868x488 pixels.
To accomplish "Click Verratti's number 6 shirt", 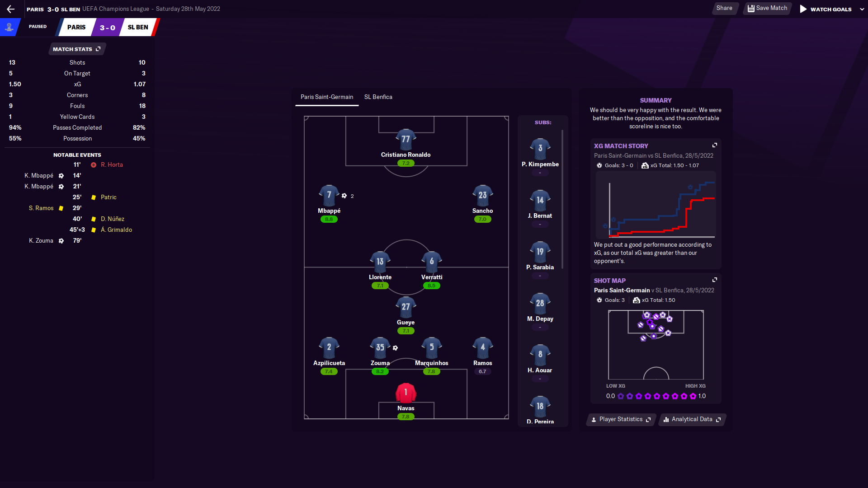I will click(x=431, y=262).
